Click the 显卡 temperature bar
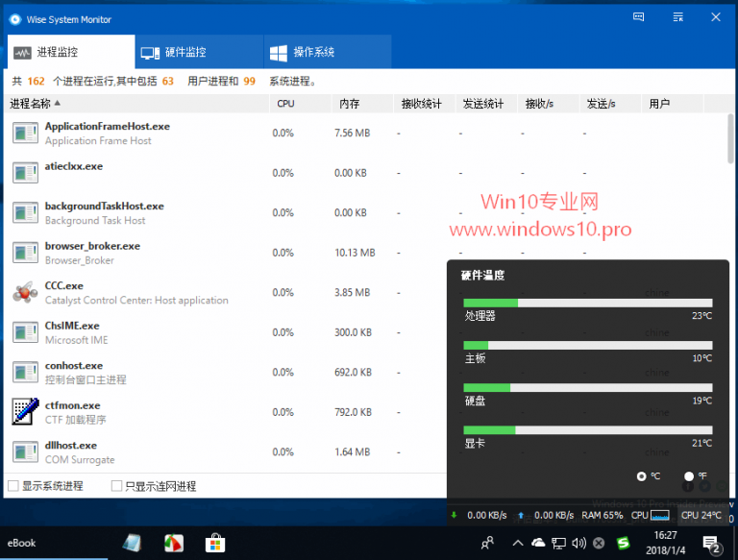Image resolution: width=738 pixels, height=560 pixels. 588,430
